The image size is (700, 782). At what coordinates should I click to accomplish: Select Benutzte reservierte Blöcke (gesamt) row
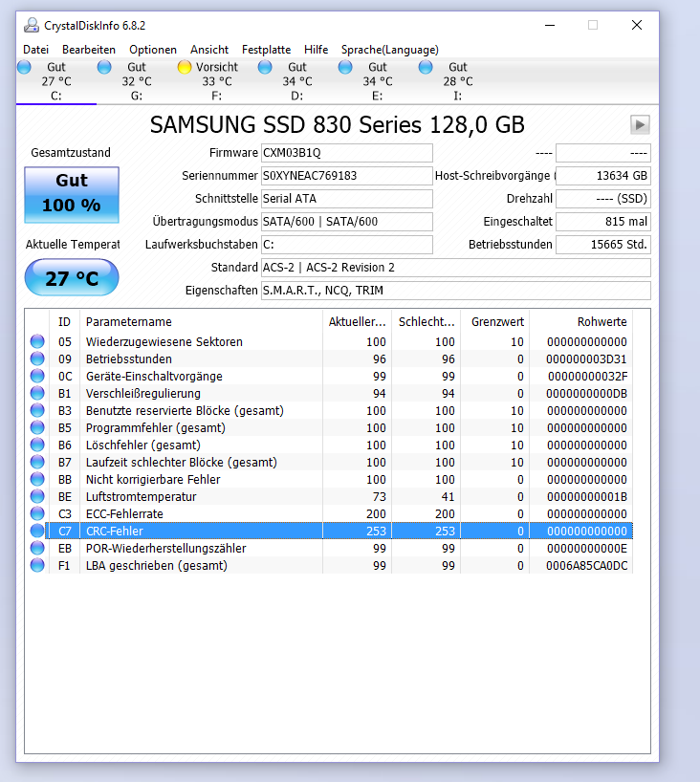click(329, 410)
